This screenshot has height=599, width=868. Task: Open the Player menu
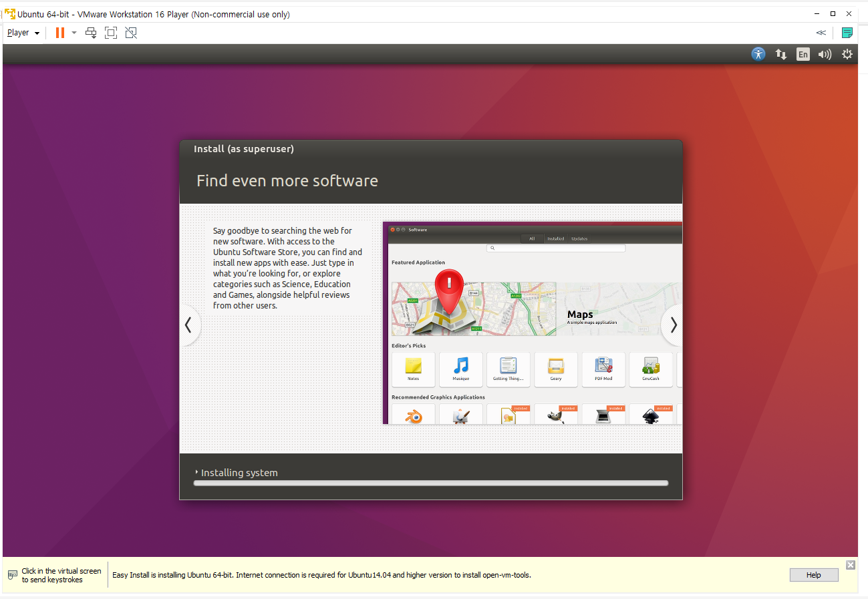(x=23, y=33)
